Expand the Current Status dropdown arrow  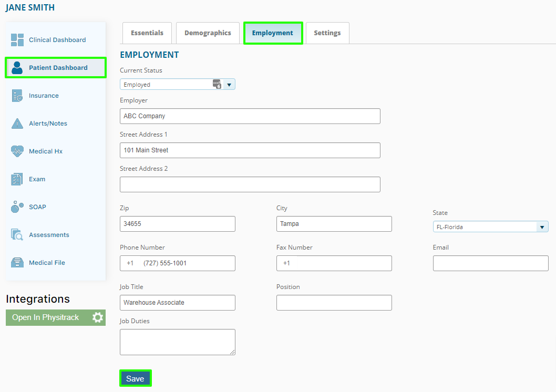point(229,85)
